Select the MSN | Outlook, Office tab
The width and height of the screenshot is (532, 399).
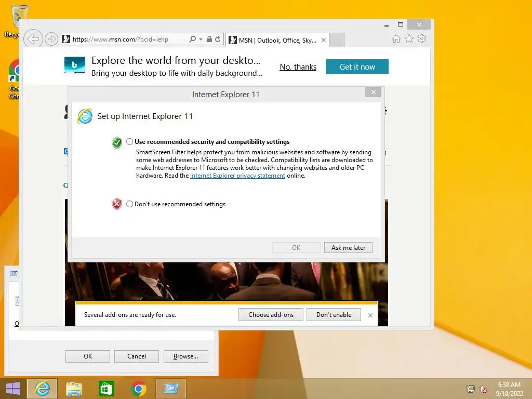click(x=277, y=41)
